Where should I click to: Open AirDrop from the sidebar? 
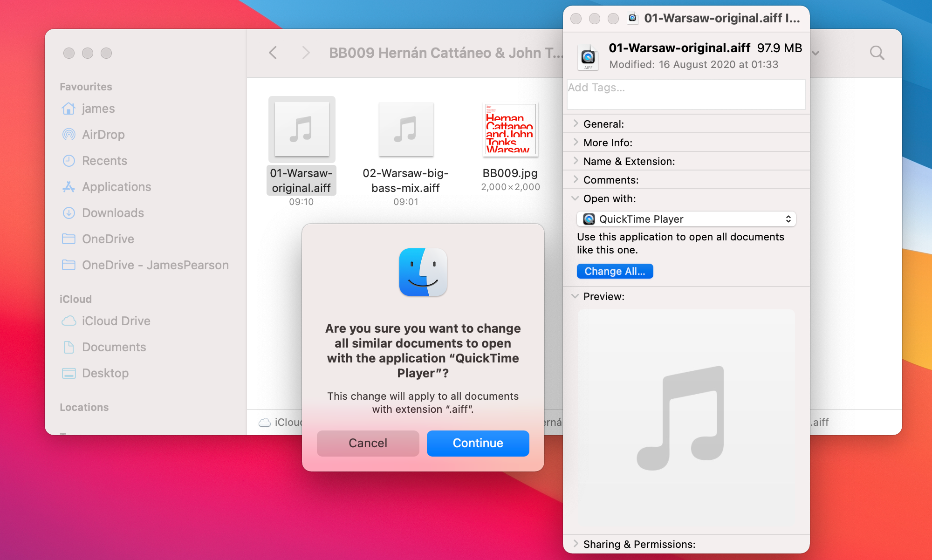[x=93, y=135]
